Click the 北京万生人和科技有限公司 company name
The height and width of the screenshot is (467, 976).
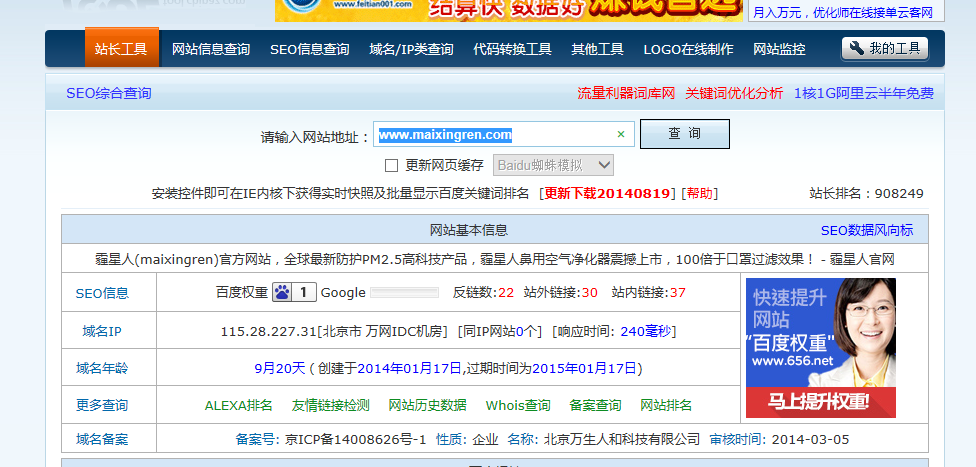point(622,440)
